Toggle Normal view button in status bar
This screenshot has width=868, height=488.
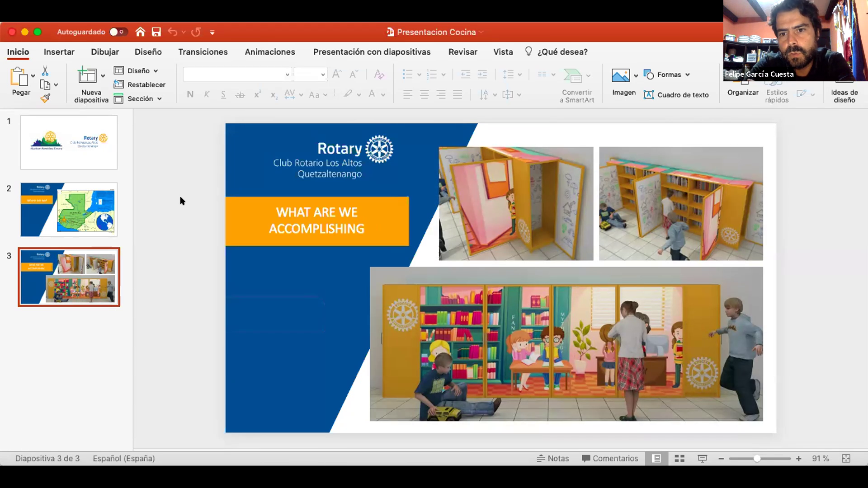(x=656, y=459)
